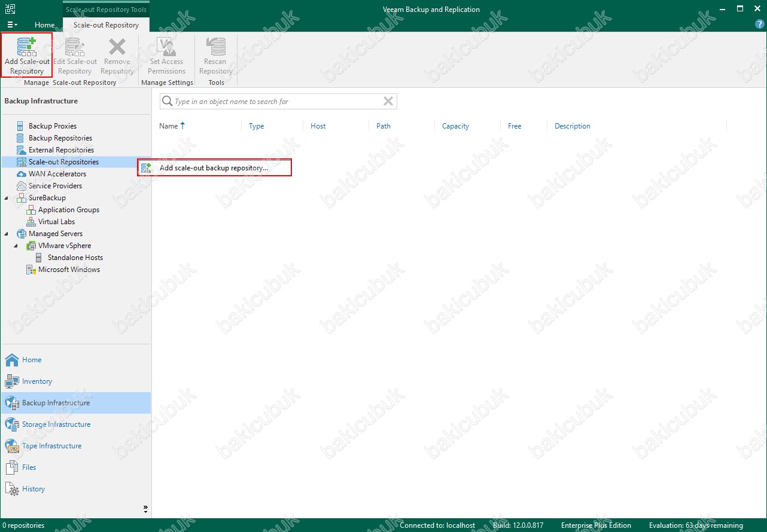767x532 pixels.
Task: Select the Managed Servers tree node
Action: [56, 234]
